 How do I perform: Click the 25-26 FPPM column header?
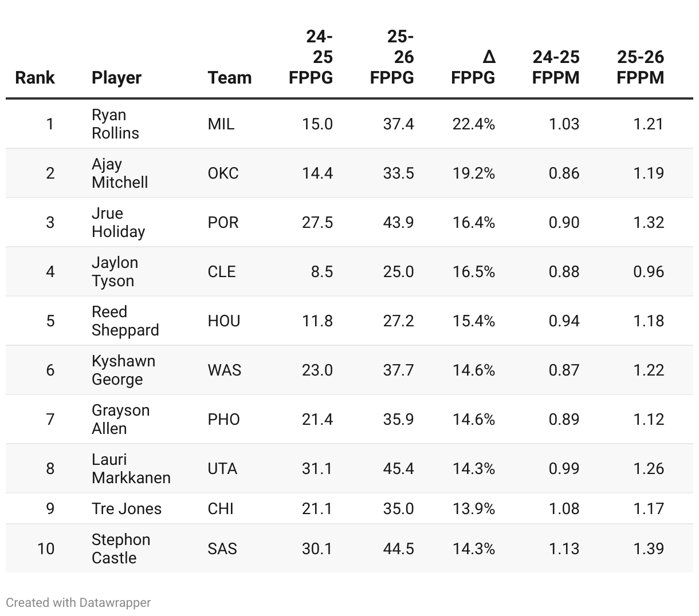pos(641,67)
